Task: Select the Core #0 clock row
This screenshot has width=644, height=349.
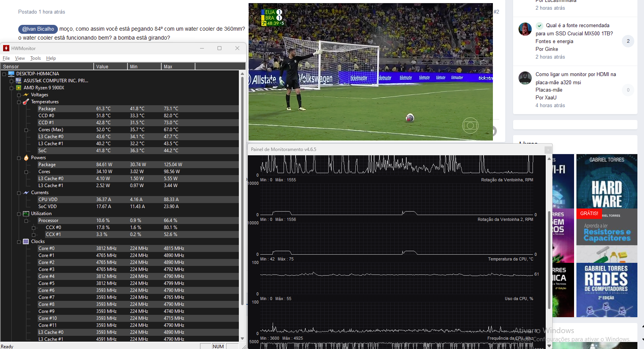Action: (x=138, y=248)
